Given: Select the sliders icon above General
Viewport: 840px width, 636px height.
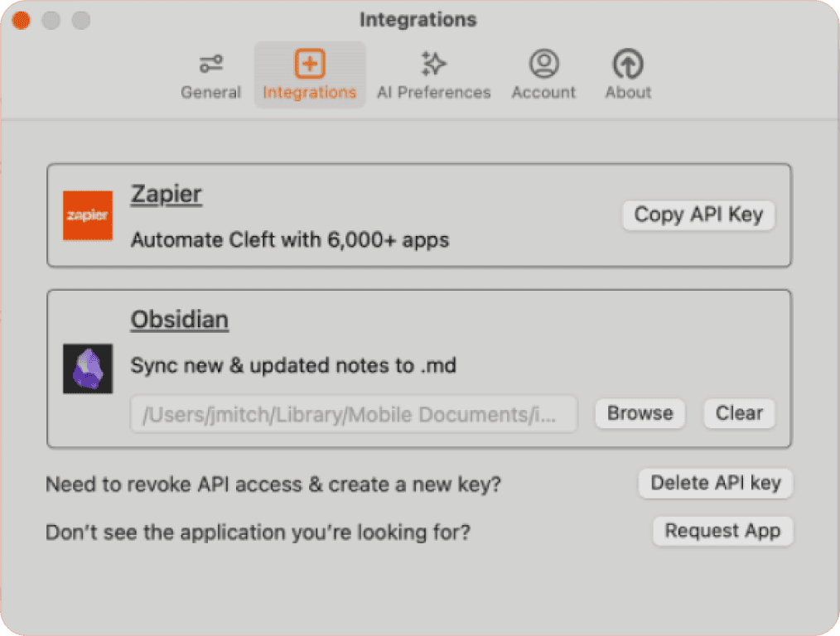Looking at the screenshot, I should pyautogui.click(x=210, y=62).
